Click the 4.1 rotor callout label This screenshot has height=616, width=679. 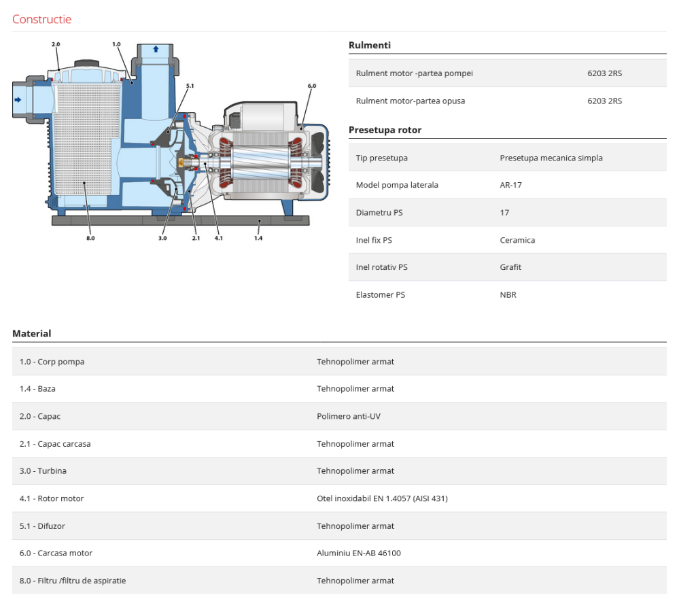218,238
